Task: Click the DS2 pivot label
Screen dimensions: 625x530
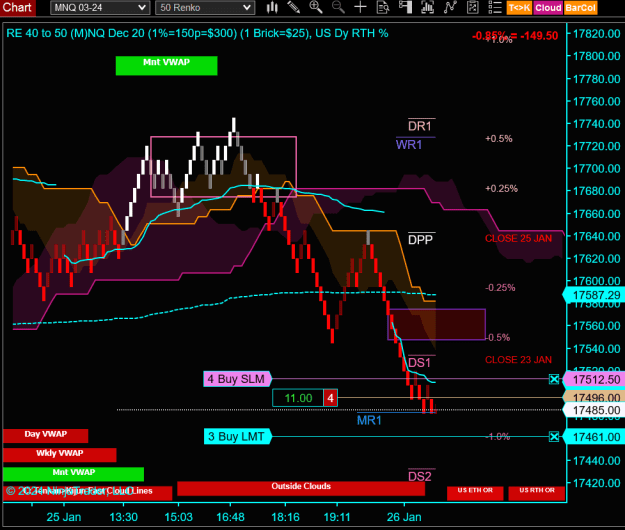Action: tap(420, 477)
